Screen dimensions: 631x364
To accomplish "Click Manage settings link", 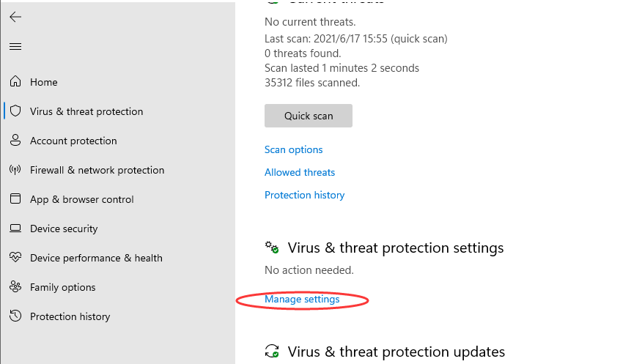I will click(x=302, y=299).
